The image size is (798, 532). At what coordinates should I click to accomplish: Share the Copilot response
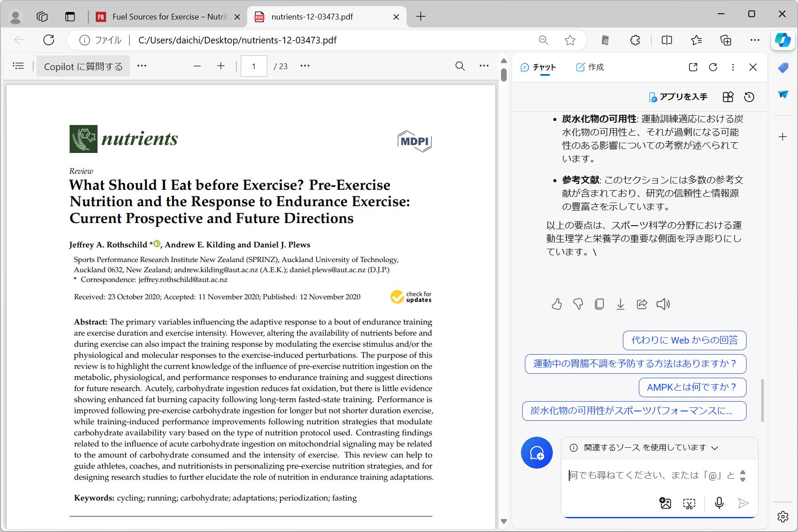click(642, 304)
